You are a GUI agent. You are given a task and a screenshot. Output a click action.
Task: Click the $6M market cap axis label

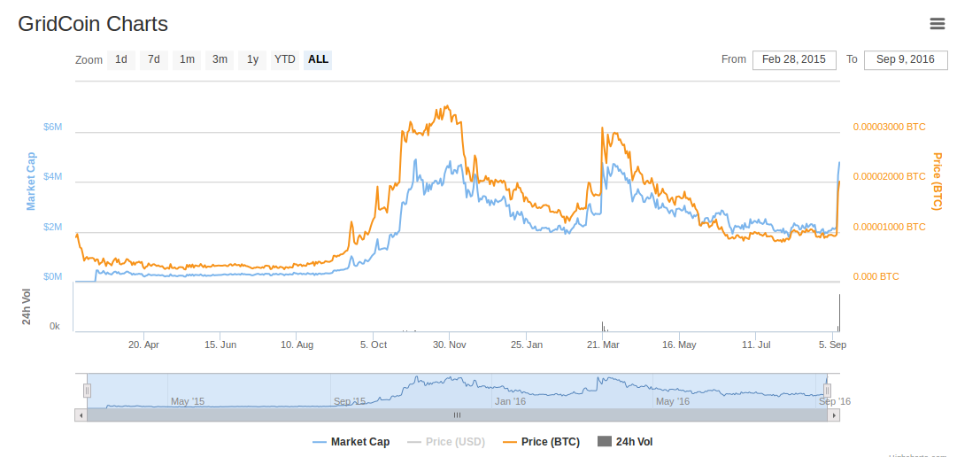point(52,127)
